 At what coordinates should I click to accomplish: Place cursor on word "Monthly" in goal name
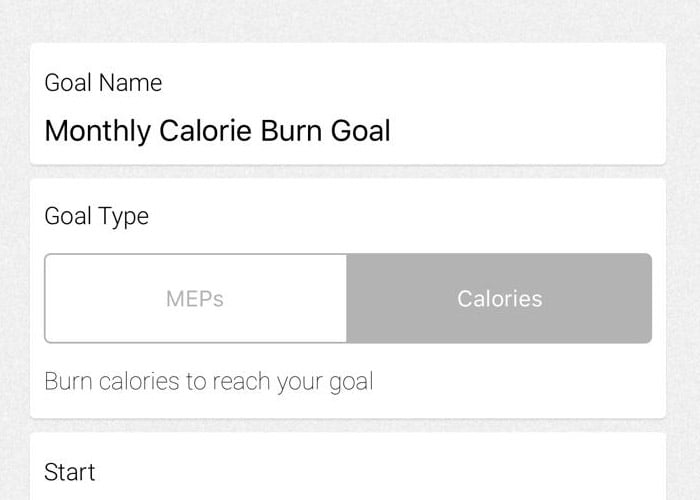[94, 131]
